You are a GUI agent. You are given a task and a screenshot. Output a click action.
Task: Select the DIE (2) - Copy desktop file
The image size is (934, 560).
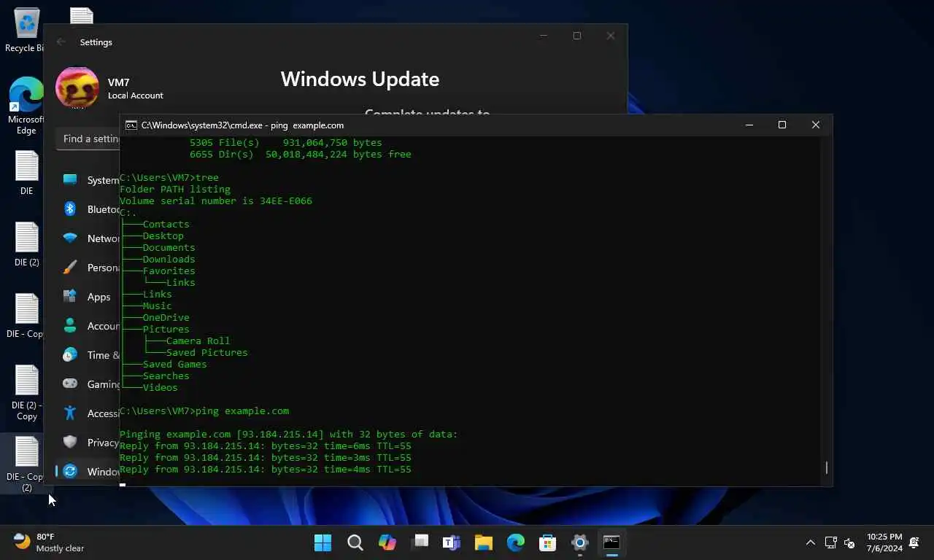(26, 393)
